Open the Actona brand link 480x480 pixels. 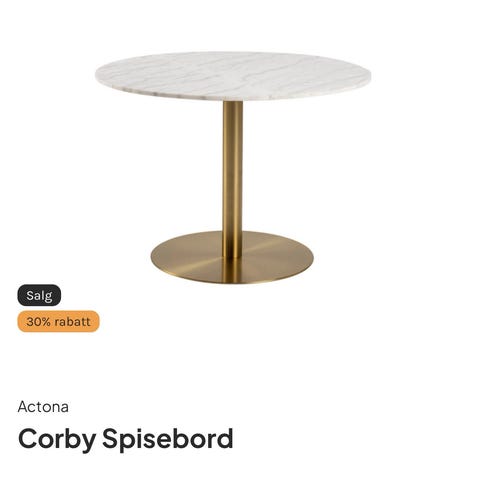click(43, 407)
